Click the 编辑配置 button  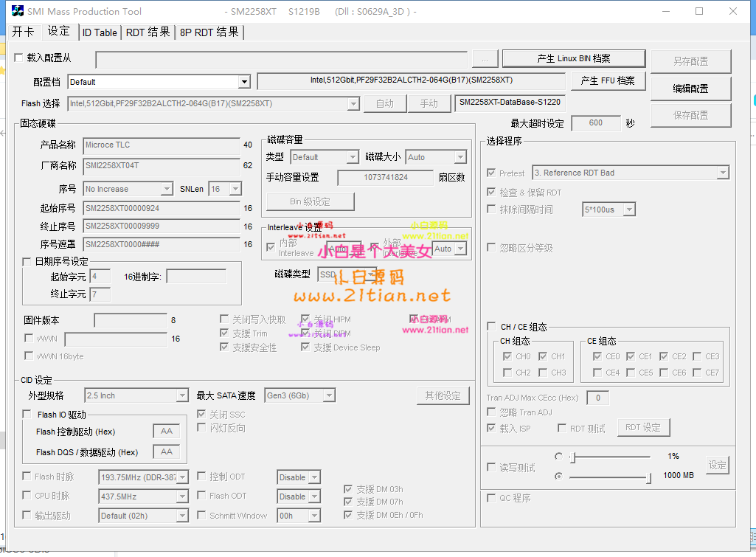tap(690, 89)
